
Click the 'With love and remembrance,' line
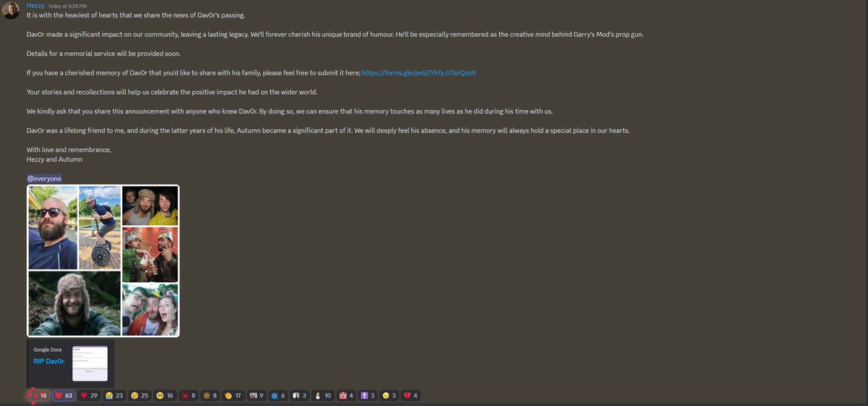pos(69,150)
